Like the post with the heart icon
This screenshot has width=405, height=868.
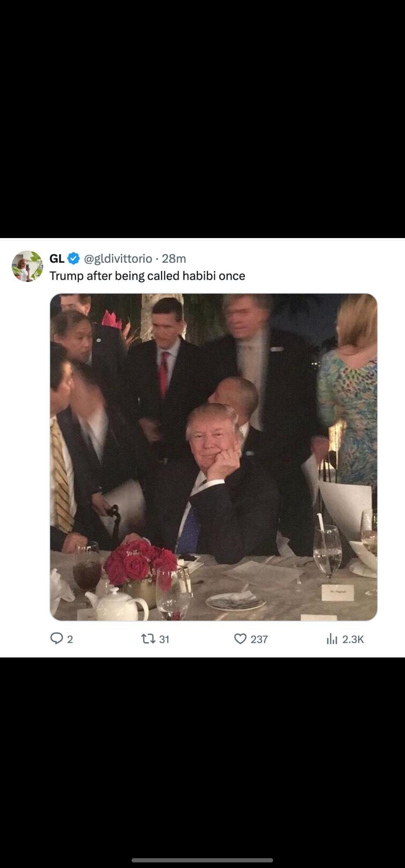240,639
